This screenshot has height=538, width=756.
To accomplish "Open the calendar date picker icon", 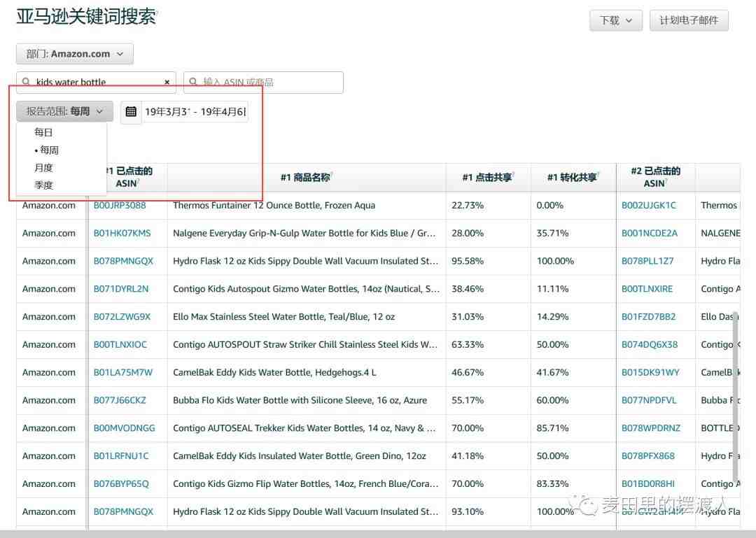I will [131, 112].
